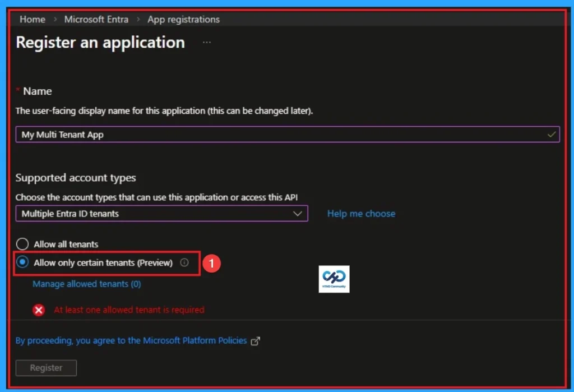Open the Help me choose link
Viewport: 574px width, 392px height.
pos(361,214)
